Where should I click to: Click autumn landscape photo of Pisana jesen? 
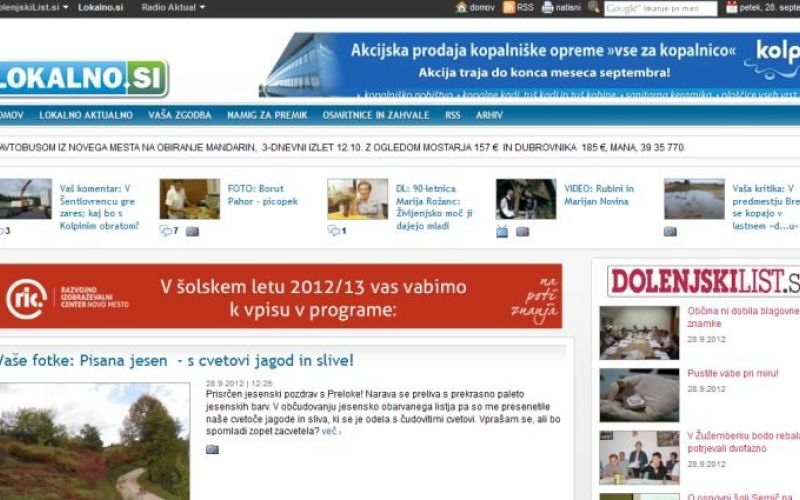tap(95, 441)
